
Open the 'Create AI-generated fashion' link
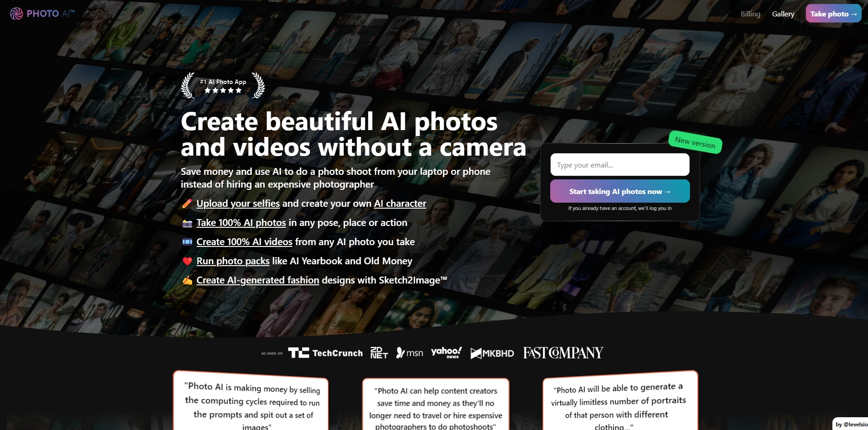point(258,280)
